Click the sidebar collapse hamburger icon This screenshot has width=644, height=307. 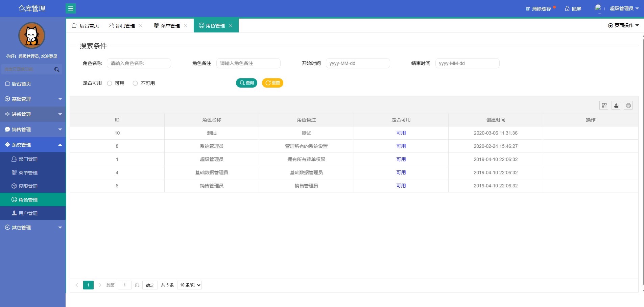(x=71, y=8)
